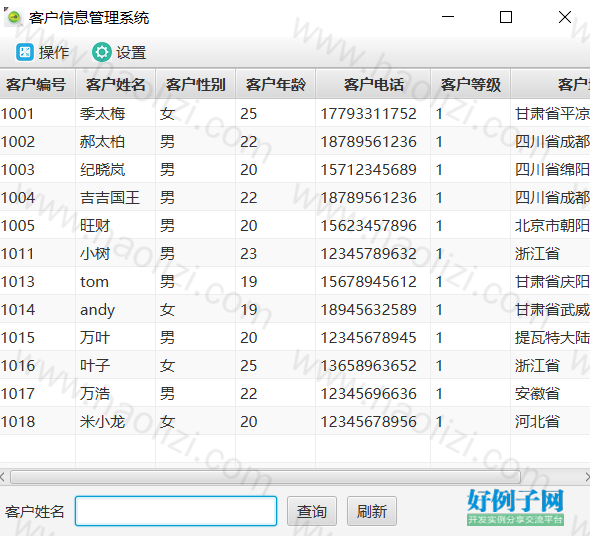Image resolution: width=590 pixels, height=536 pixels.
Task: Sort by 客户电话 column header
Action: tap(373, 84)
